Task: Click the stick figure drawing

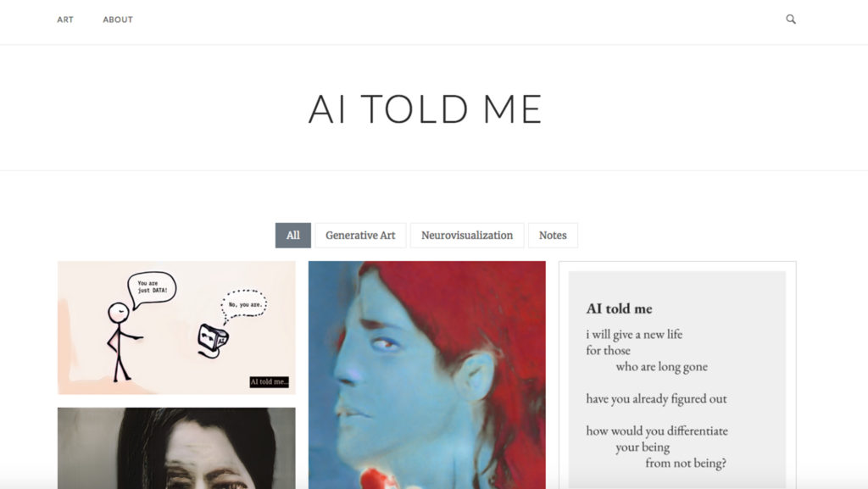Action: click(x=123, y=342)
